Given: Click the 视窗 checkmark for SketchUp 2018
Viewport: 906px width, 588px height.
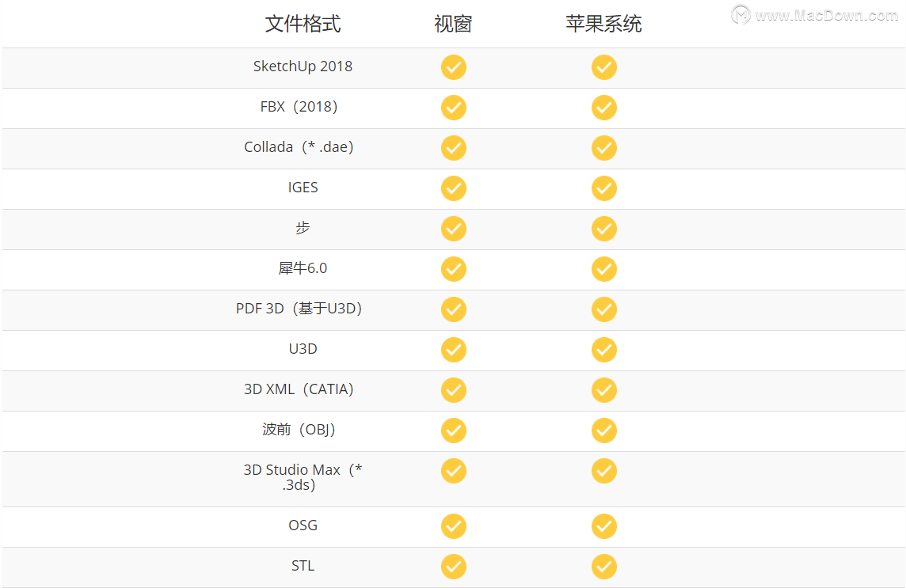Looking at the screenshot, I should coord(454,67).
